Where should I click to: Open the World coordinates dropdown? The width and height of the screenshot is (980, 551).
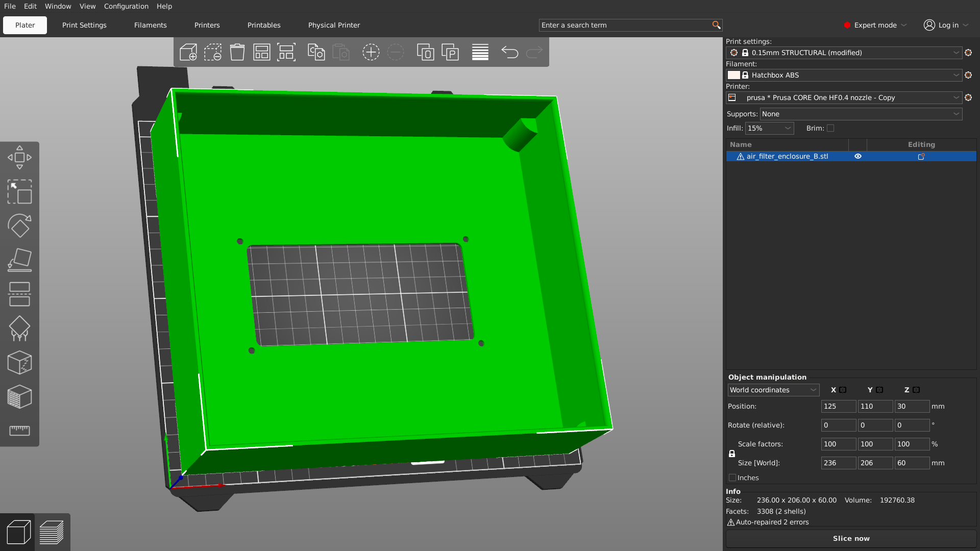click(x=773, y=390)
